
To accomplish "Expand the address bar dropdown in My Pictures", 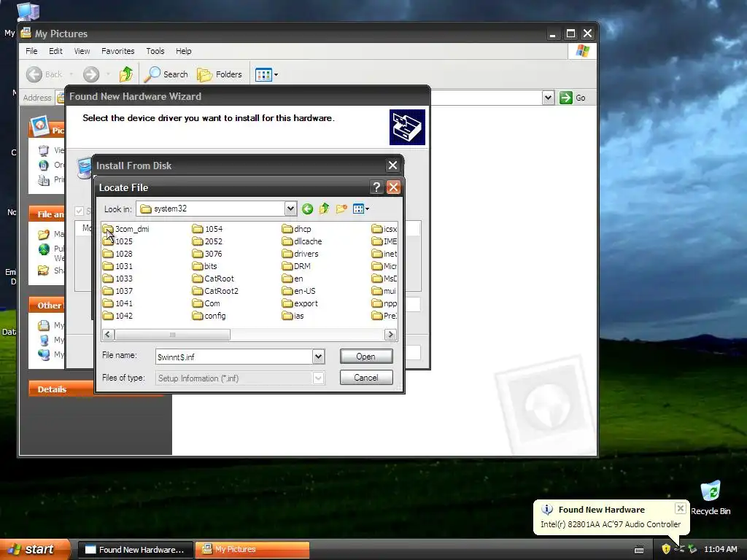I will (x=548, y=98).
